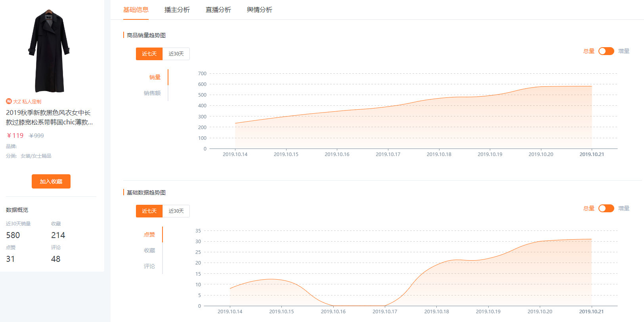This screenshot has height=322, width=644.
Task: Select 近30天 in sales trend chart
Action: tap(176, 54)
